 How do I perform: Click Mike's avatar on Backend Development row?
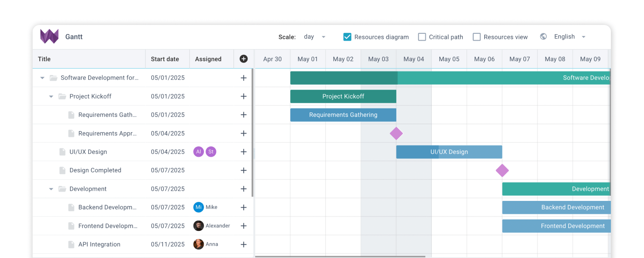point(199,207)
